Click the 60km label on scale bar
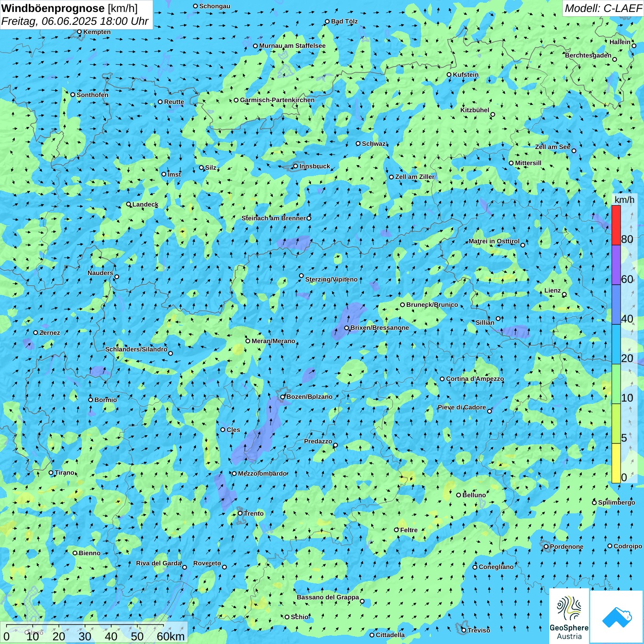The width and height of the screenshot is (644, 644). pos(171,636)
